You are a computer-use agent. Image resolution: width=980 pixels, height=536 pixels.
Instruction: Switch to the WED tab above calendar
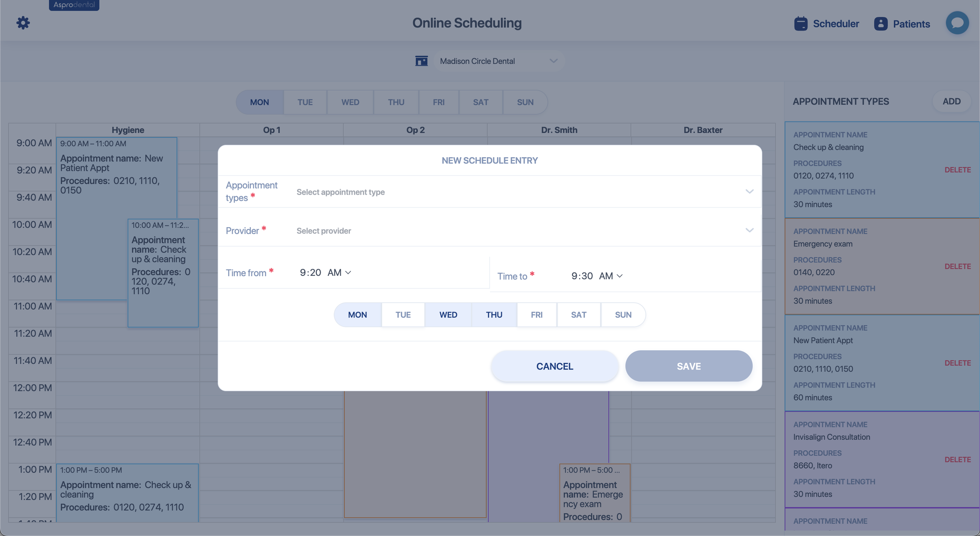click(350, 102)
